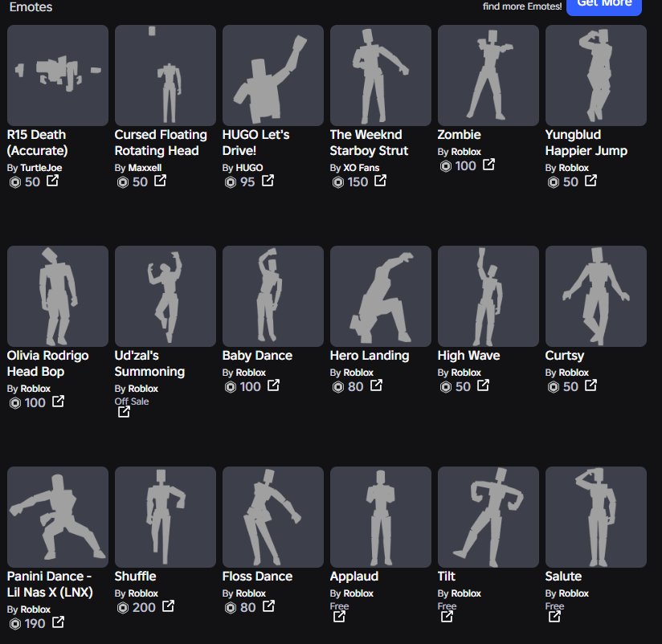Select Ud'zal's Summoning emote thumbnail
This screenshot has height=644, width=662.
pyautogui.click(x=165, y=296)
